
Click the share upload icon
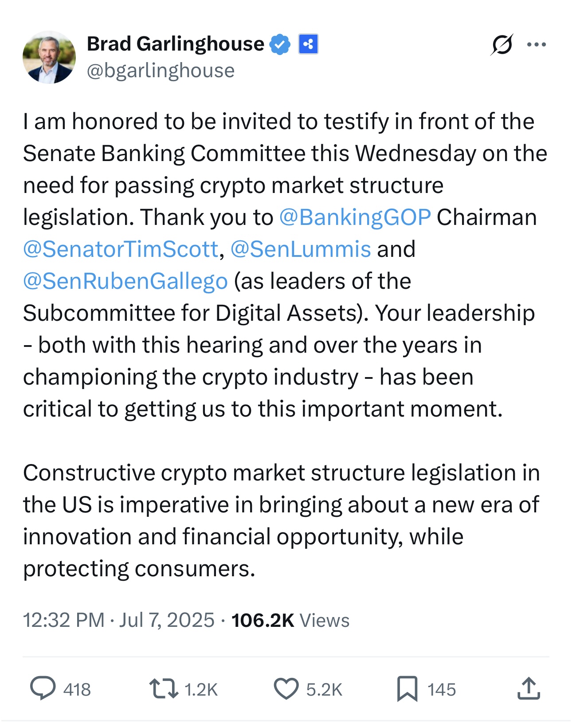click(x=529, y=689)
